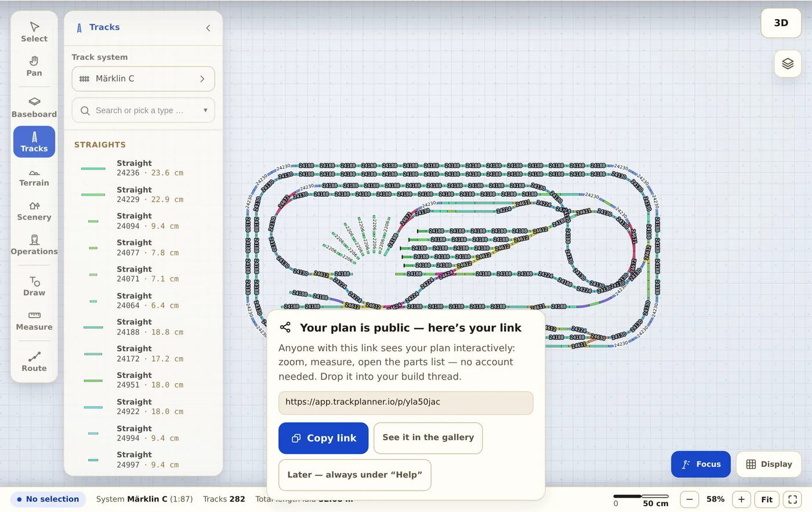The height and width of the screenshot is (512, 812).
Task: Activate the Select tool
Action: pyautogui.click(x=34, y=32)
